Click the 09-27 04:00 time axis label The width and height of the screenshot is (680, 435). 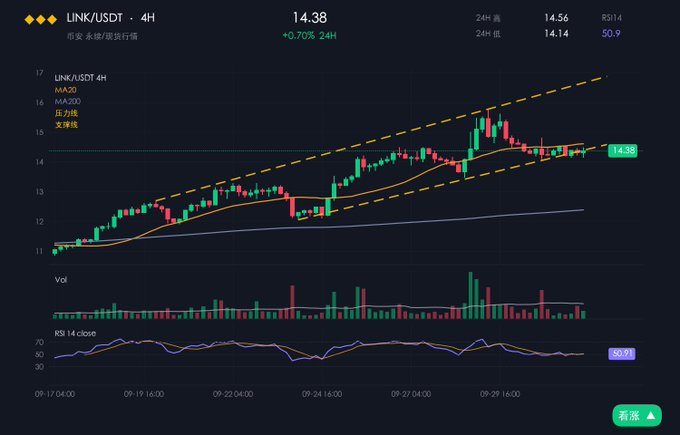411,394
